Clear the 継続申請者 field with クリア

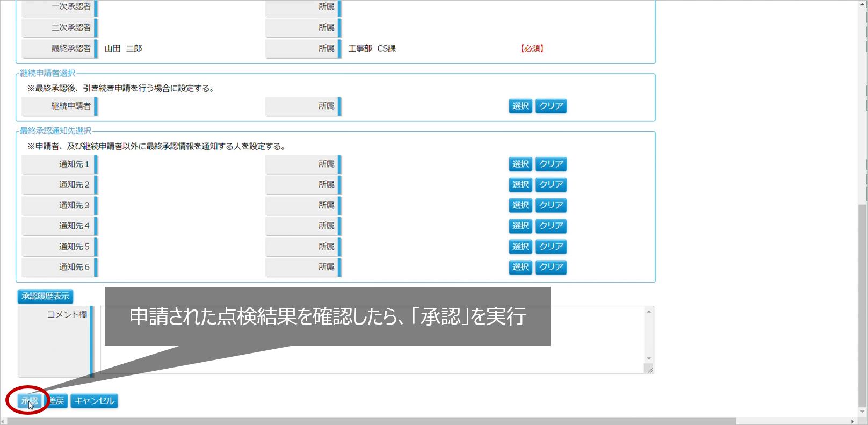click(x=551, y=106)
